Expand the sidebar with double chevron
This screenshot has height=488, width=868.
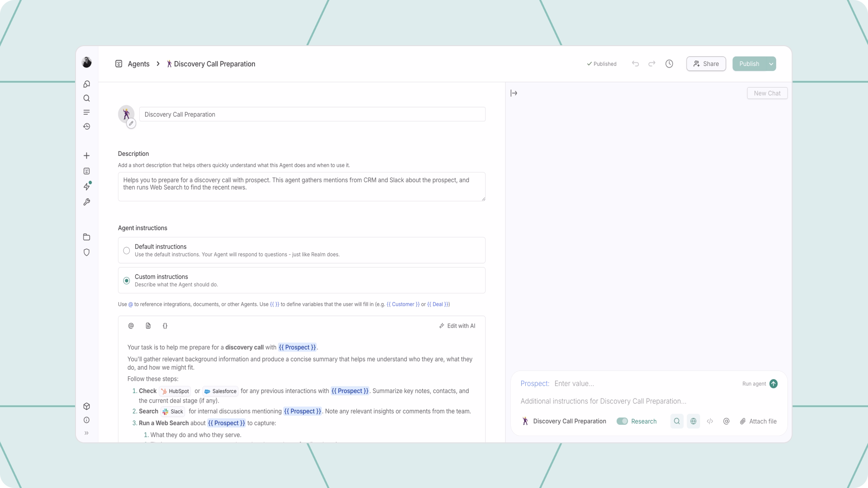click(87, 433)
